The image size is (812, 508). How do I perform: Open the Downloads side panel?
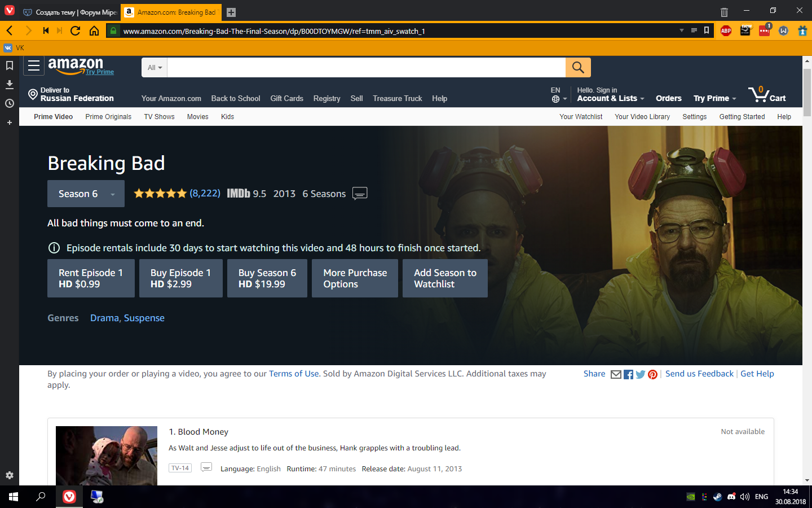pyautogui.click(x=10, y=84)
